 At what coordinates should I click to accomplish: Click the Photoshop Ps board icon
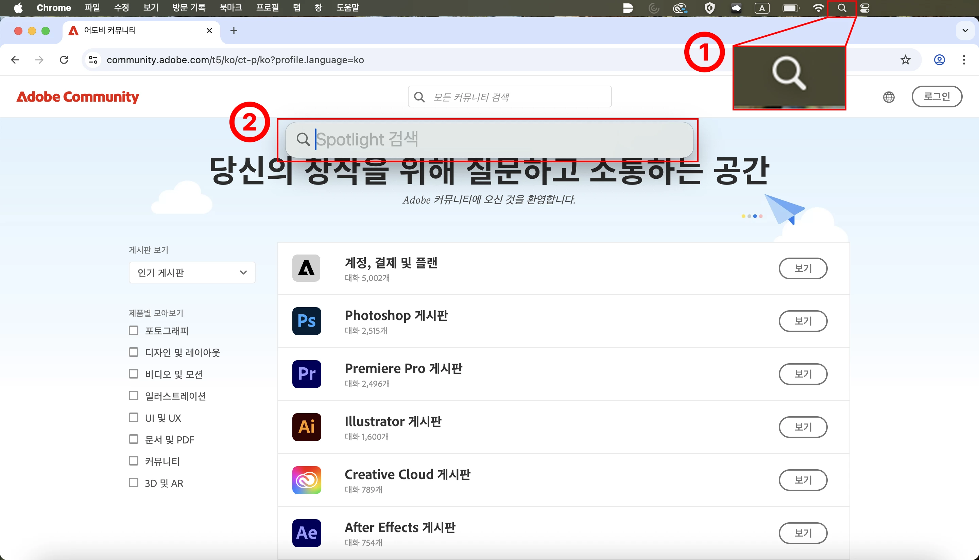307,321
